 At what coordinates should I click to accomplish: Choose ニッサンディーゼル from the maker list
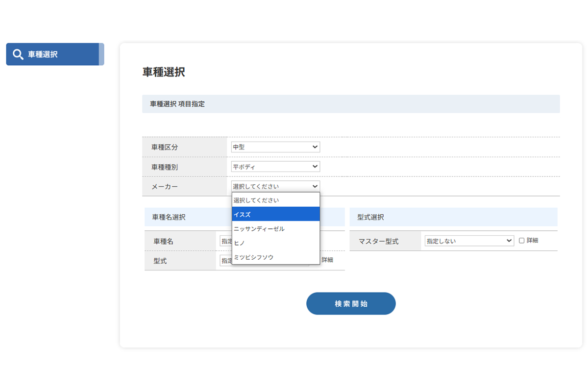275,229
